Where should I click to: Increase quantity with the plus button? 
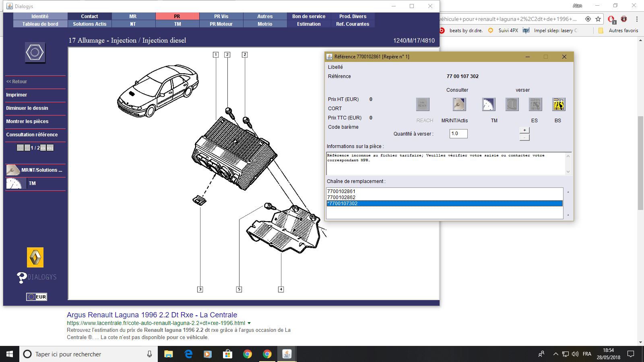point(524,130)
